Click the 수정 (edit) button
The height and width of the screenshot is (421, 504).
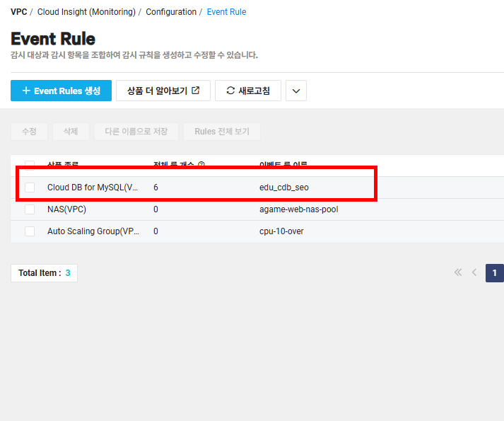29,132
